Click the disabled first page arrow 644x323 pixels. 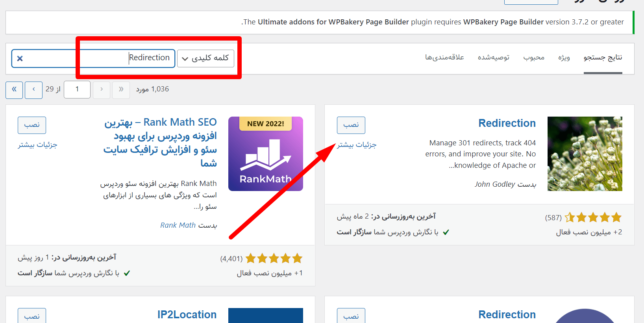tap(121, 90)
